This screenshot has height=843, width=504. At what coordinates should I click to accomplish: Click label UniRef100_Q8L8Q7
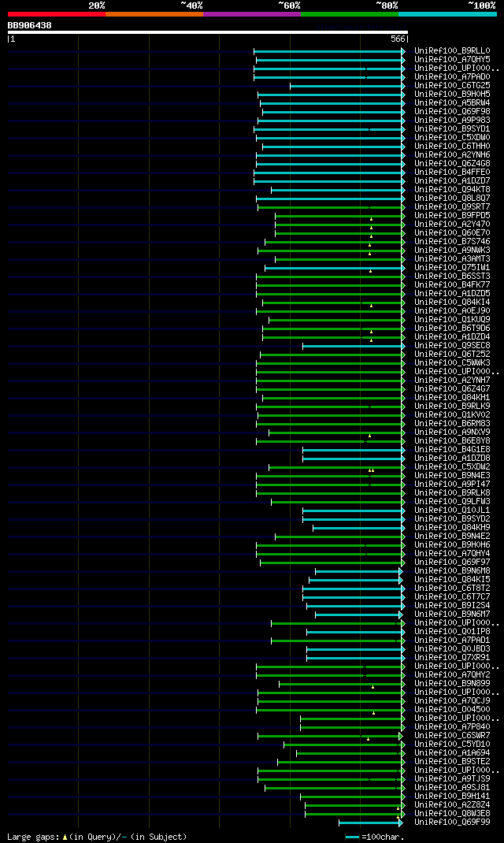(x=452, y=199)
